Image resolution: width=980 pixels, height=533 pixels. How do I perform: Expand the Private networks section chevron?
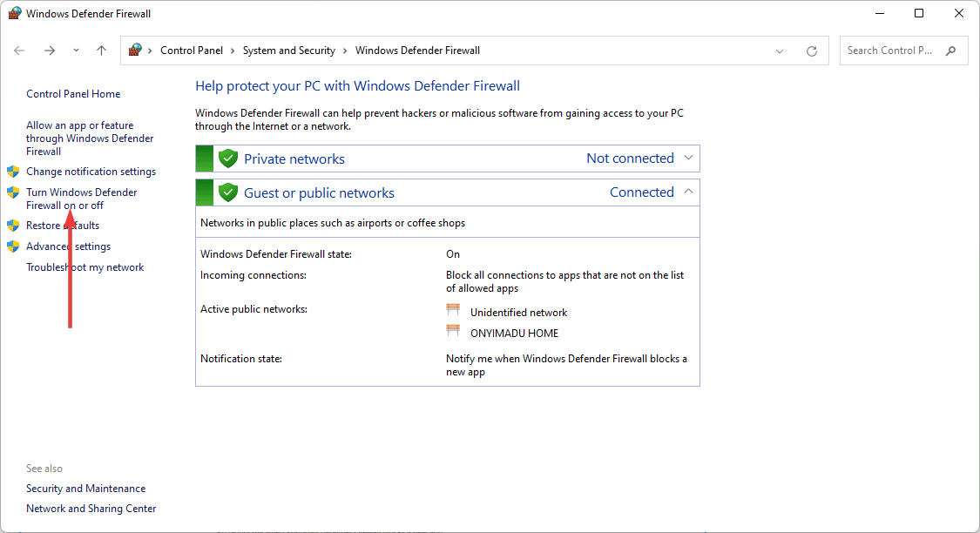pos(688,159)
